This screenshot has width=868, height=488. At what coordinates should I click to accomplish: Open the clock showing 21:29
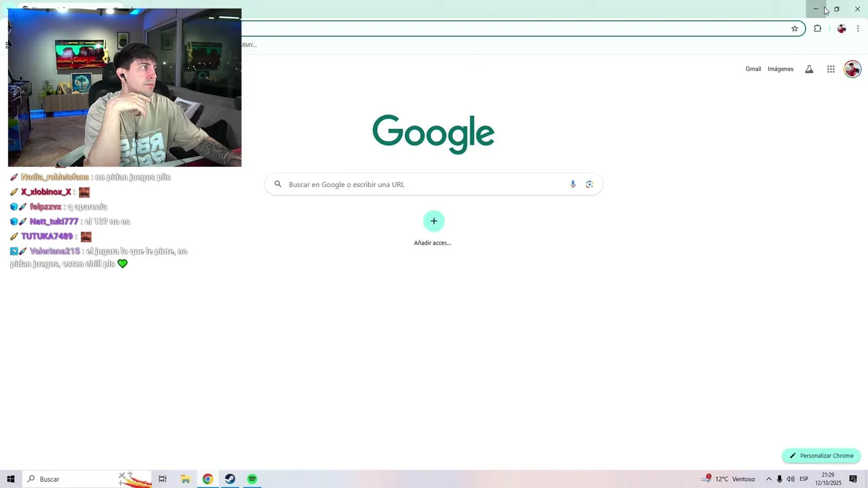tap(828, 479)
